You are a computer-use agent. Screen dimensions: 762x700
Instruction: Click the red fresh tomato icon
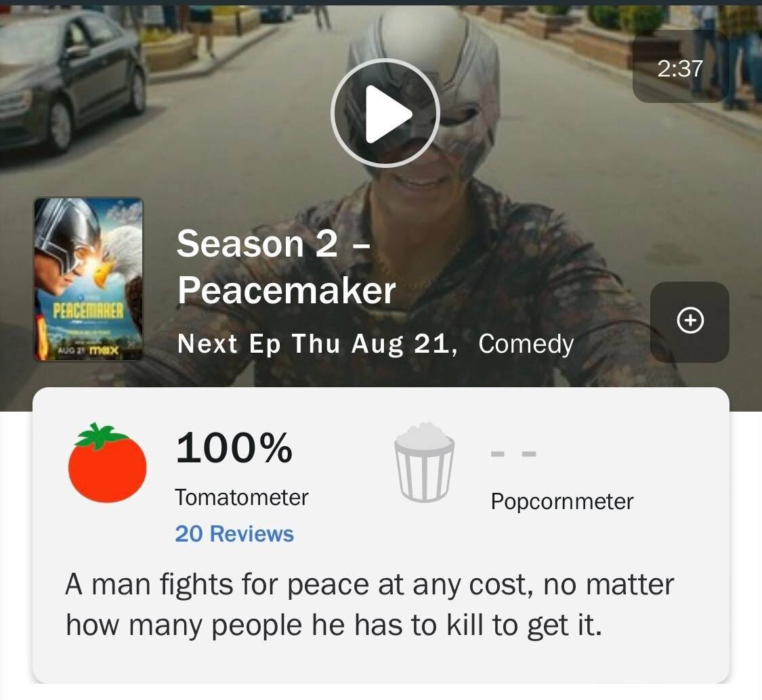point(107,462)
